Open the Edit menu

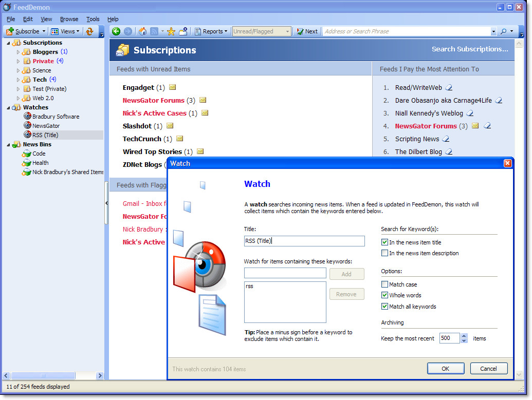coord(28,19)
